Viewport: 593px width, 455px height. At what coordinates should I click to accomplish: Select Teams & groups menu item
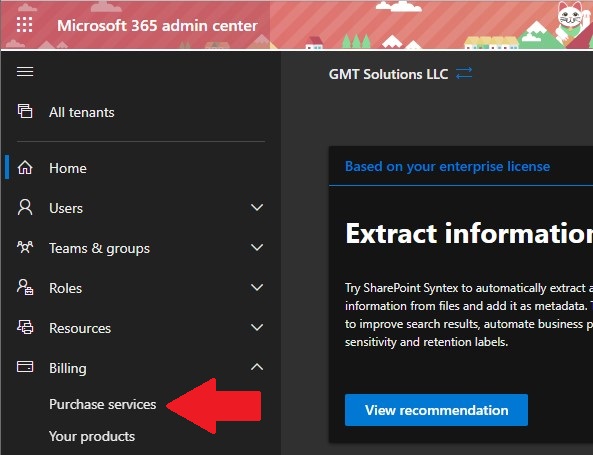click(99, 248)
